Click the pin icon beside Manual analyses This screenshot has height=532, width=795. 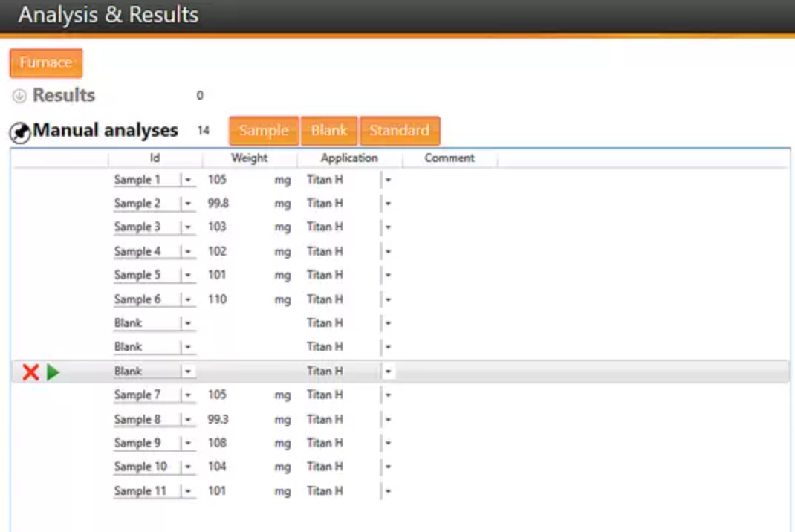pos(20,132)
